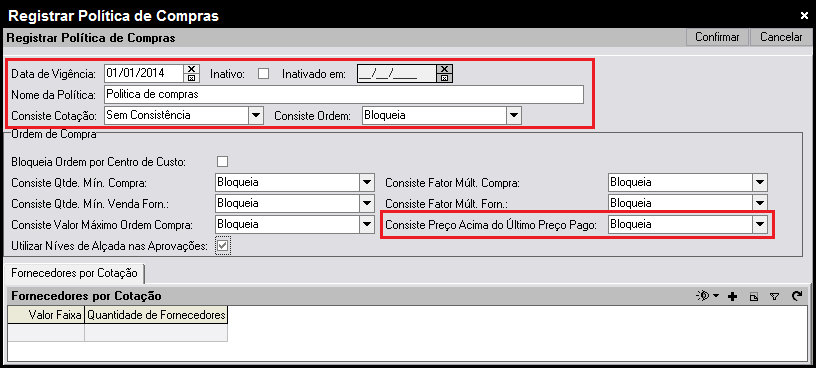The image size is (816, 368).
Task: Click the Confirmar button
Action: tap(717, 37)
